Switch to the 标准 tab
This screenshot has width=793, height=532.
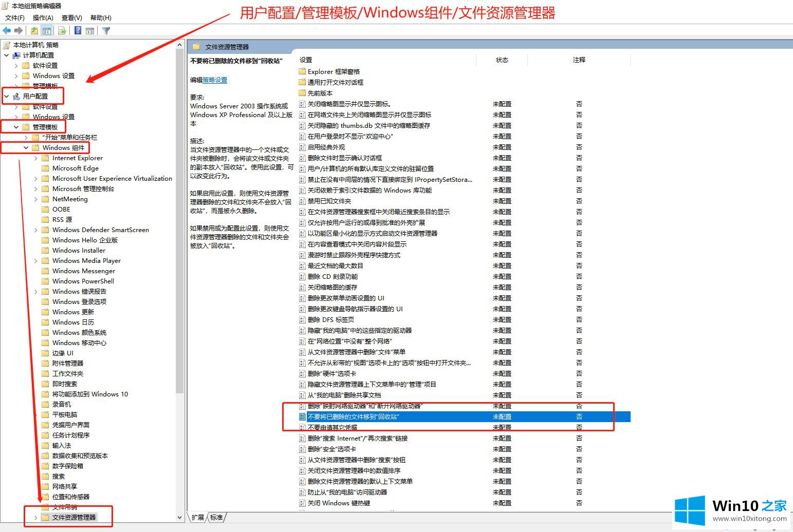(217, 517)
